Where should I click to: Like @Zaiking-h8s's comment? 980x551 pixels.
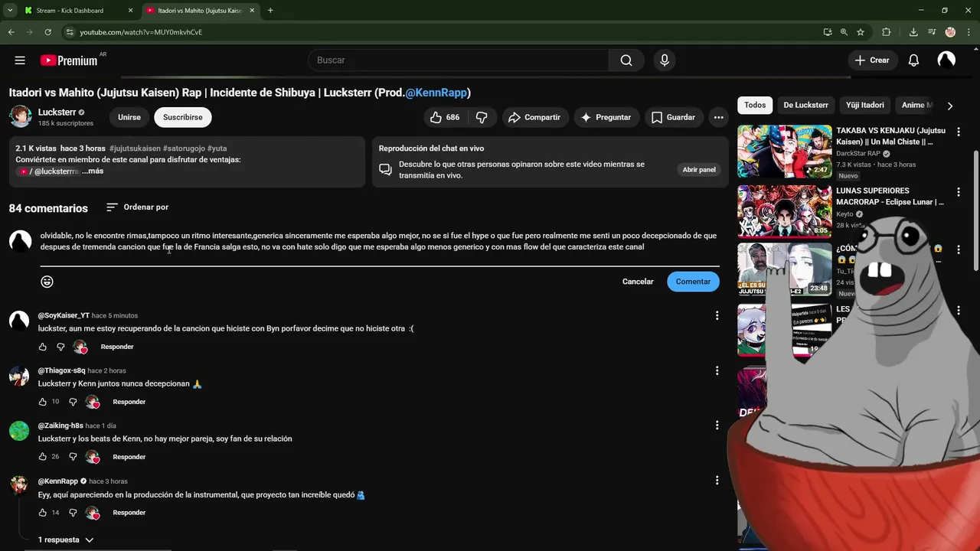42,457
